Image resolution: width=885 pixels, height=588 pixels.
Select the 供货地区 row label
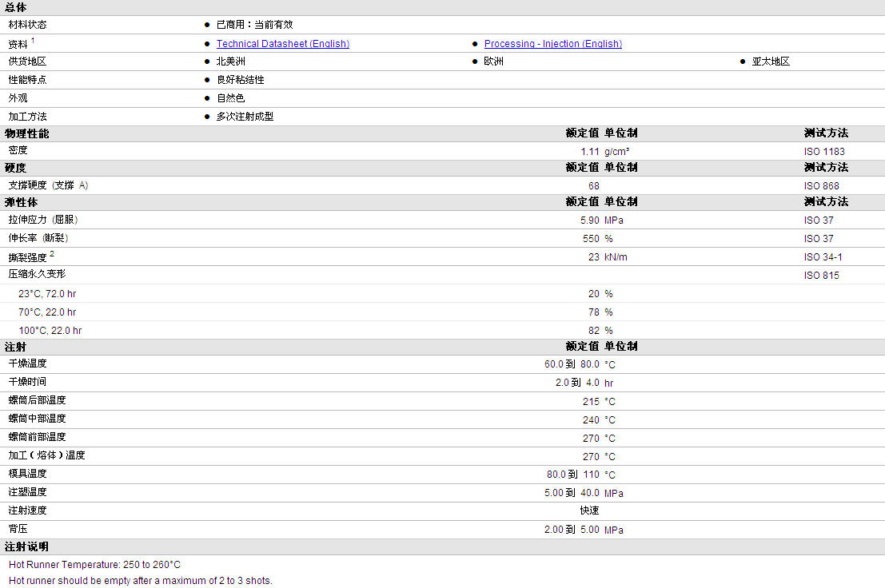click(28, 62)
